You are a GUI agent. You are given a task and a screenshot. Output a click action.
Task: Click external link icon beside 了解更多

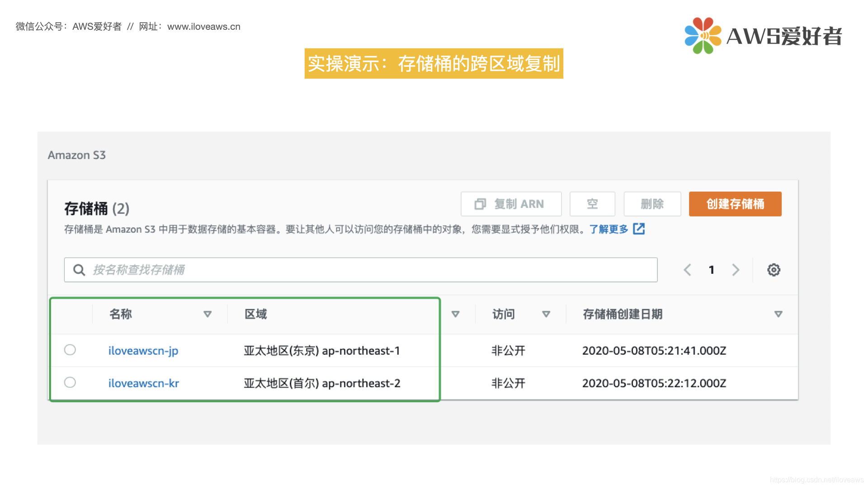639,229
